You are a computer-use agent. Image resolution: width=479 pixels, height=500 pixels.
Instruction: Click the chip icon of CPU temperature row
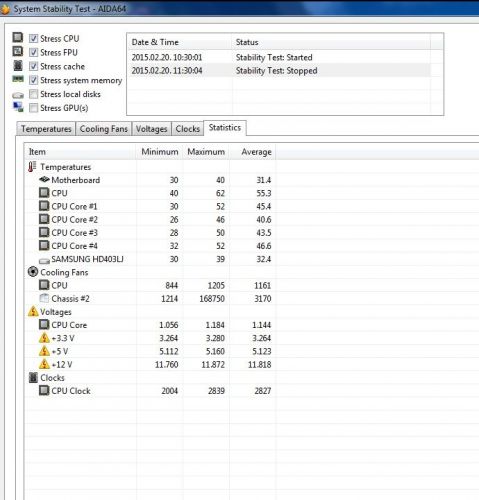[44, 193]
